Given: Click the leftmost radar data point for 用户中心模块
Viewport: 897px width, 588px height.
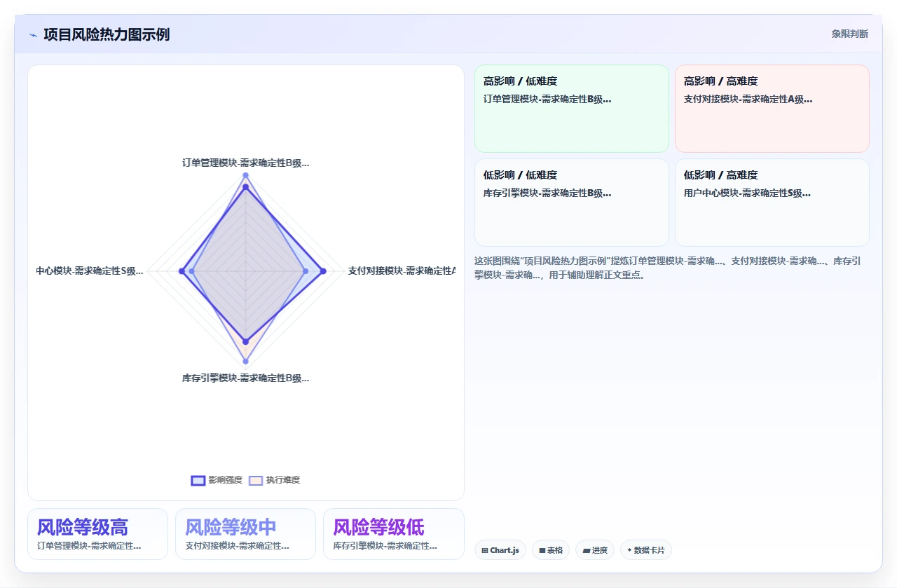Looking at the screenshot, I should point(182,271).
